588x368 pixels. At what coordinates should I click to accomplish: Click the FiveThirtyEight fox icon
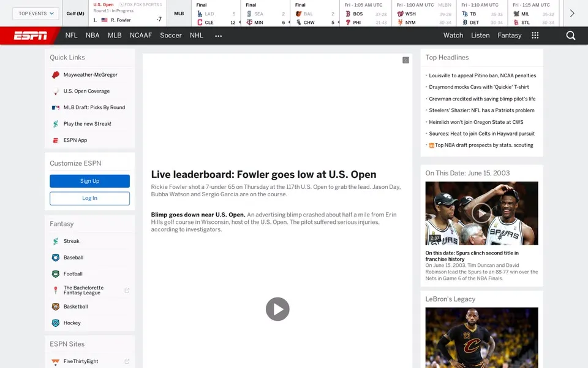(56, 362)
